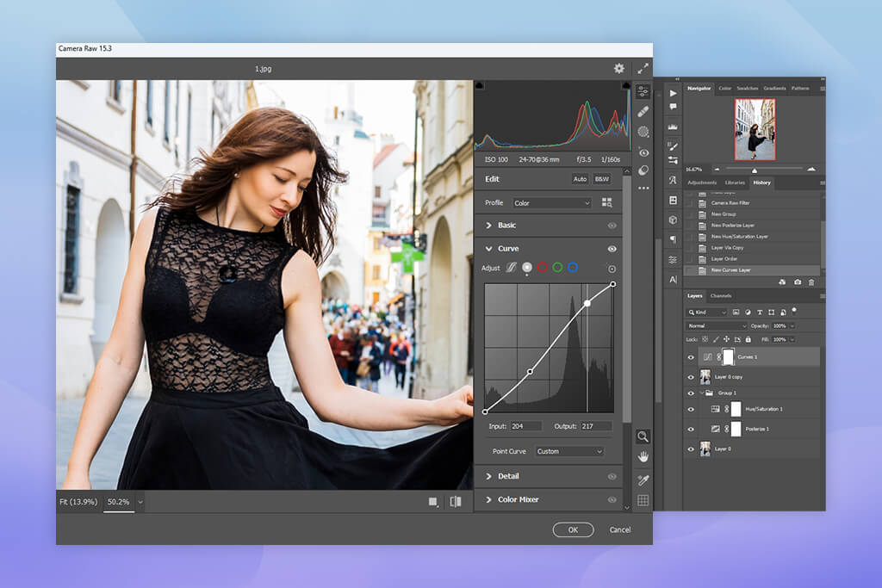Open zoom level dropdown next to 50.2%
The image size is (882, 588).
[140, 502]
